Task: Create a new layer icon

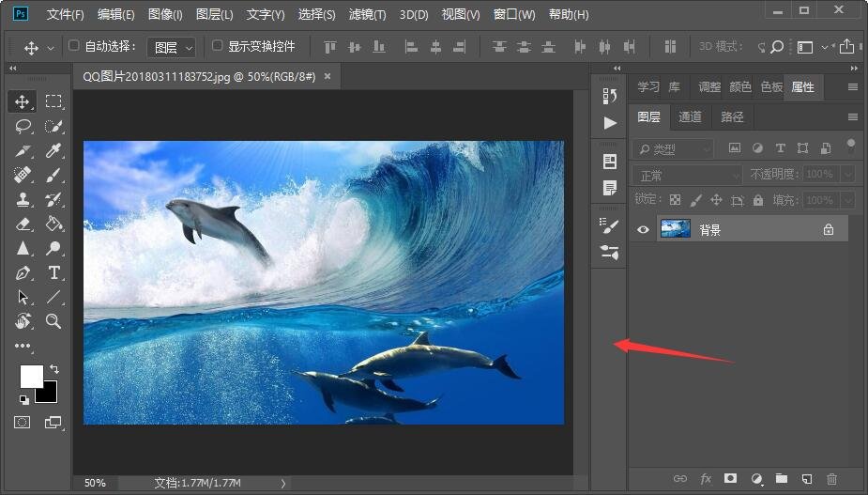Action: pyautogui.click(x=807, y=479)
